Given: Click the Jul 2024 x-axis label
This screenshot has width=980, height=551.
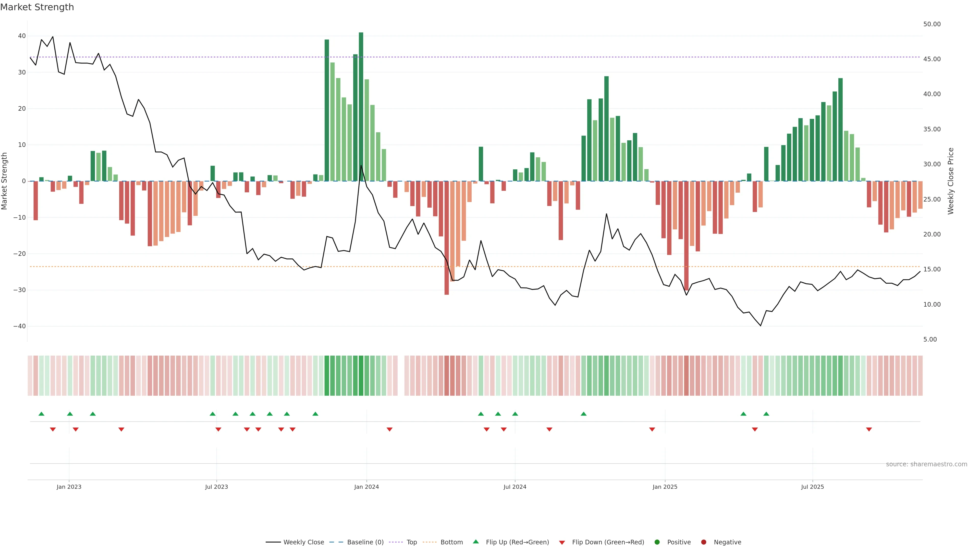Looking at the screenshot, I should pyautogui.click(x=515, y=487).
